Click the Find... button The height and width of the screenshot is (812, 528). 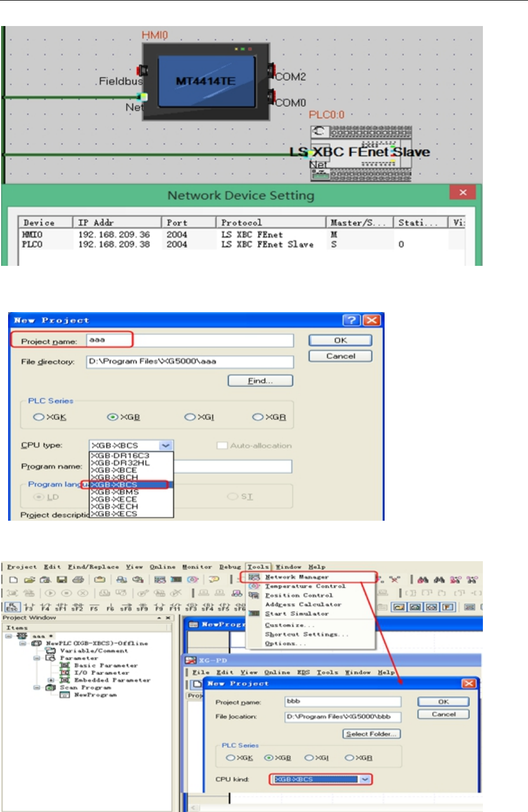pyautogui.click(x=260, y=381)
